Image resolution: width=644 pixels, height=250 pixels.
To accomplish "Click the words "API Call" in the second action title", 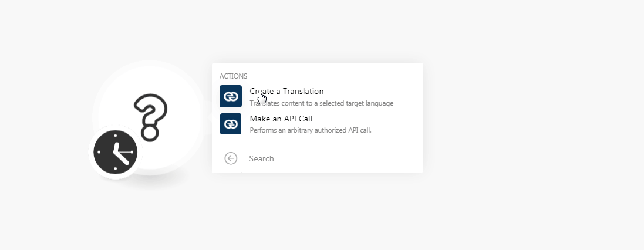I will 298,119.
